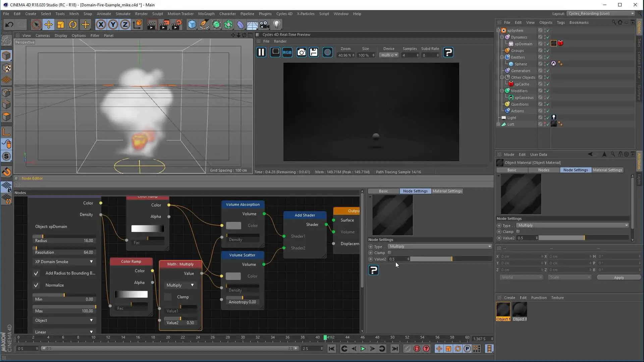The width and height of the screenshot is (644, 362).
Task: Enable Add Radius to Bounding Box checkbox
Action: (36, 273)
